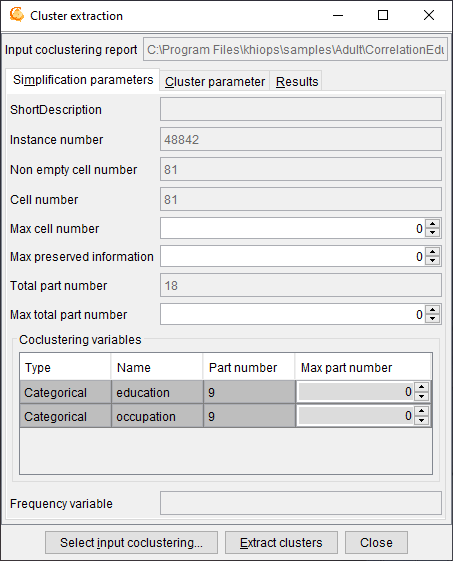Select the education row Name cell
Screen dimensions: 453x561
point(157,392)
